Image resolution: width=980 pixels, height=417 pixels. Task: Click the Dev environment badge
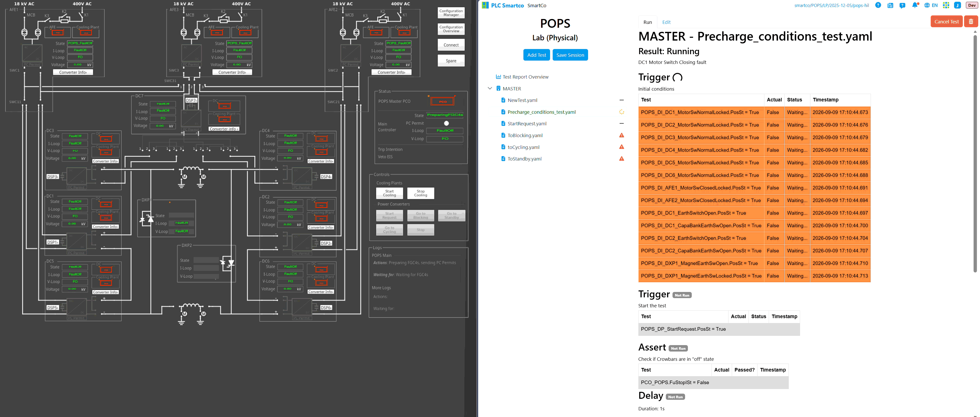click(972, 5)
